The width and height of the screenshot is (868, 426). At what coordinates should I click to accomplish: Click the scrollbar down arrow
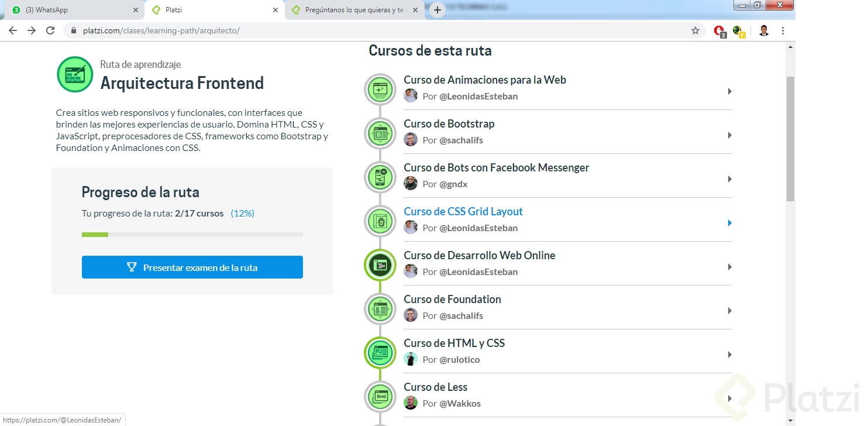coord(790,420)
